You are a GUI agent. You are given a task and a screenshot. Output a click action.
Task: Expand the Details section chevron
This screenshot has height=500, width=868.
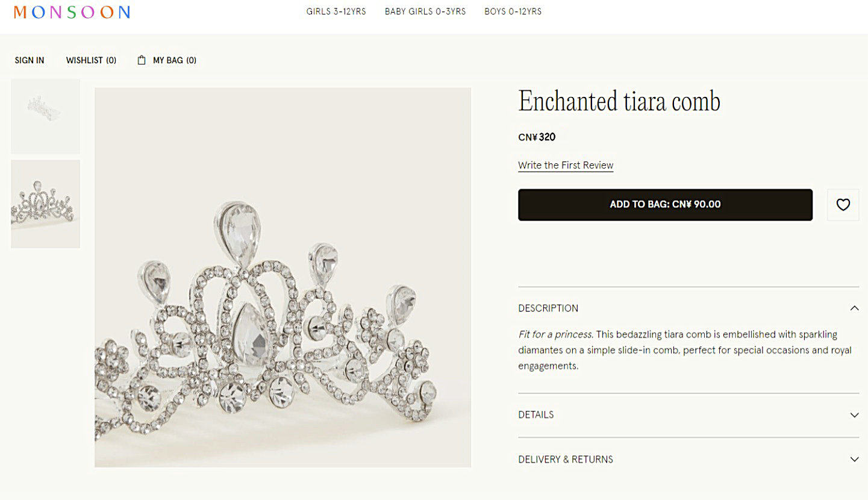tap(854, 415)
